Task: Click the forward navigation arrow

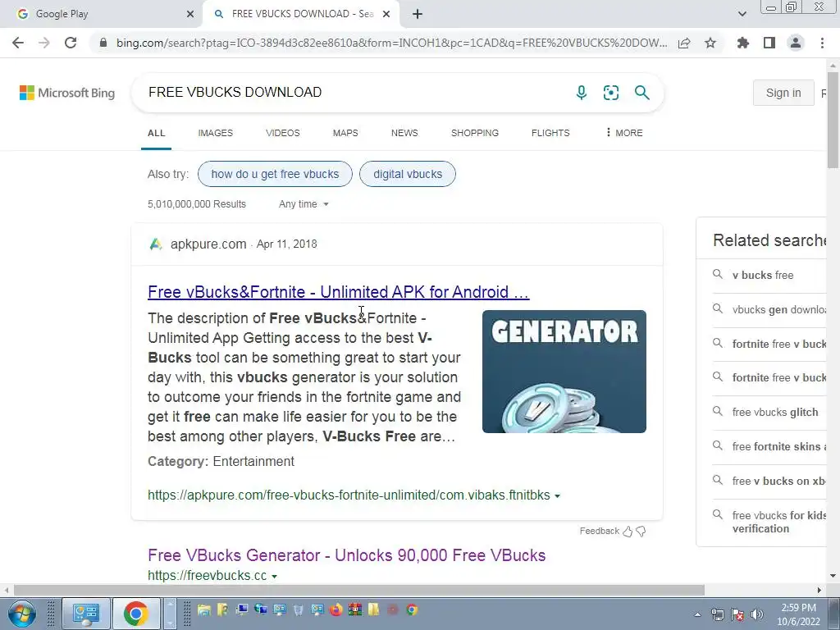Action: point(44,43)
